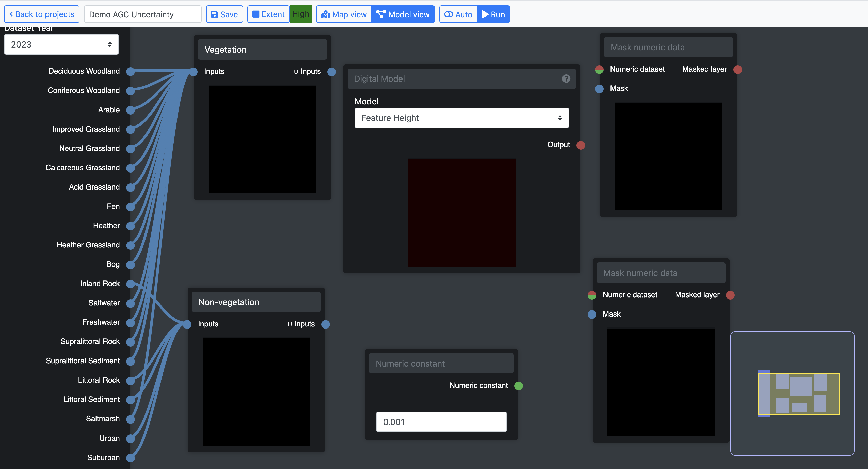Click the Vegetation union Inputs output socket
This screenshot has height=469, width=868.
332,72
